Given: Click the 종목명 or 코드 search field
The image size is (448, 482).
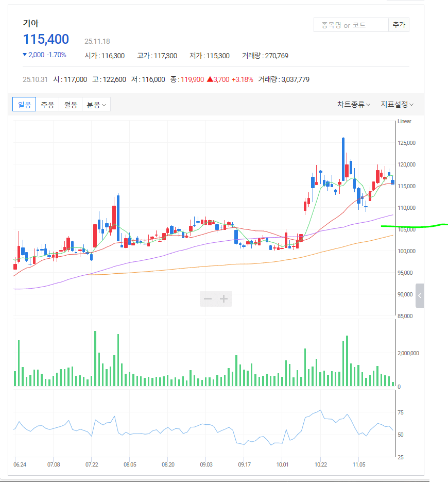Looking at the screenshot, I should 351,25.
